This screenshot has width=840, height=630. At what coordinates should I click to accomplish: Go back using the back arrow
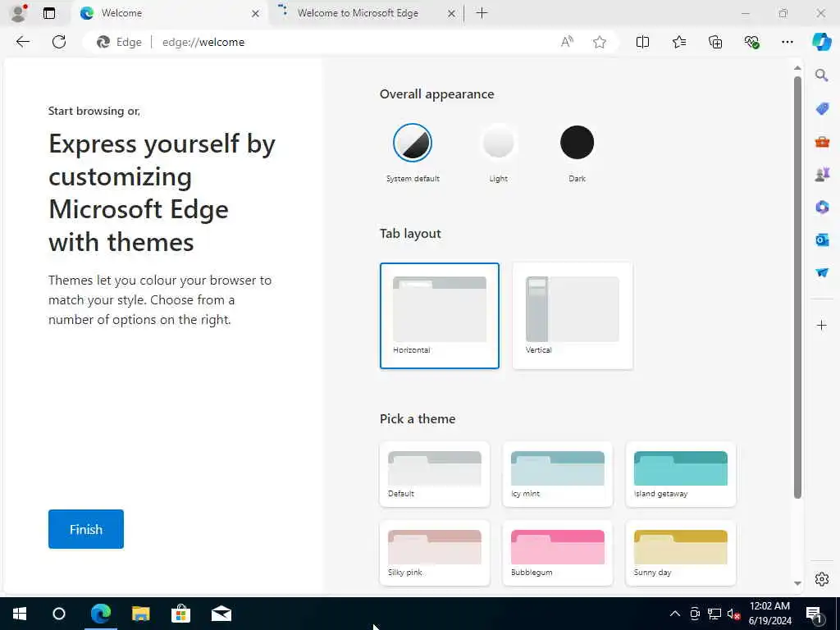click(x=22, y=42)
